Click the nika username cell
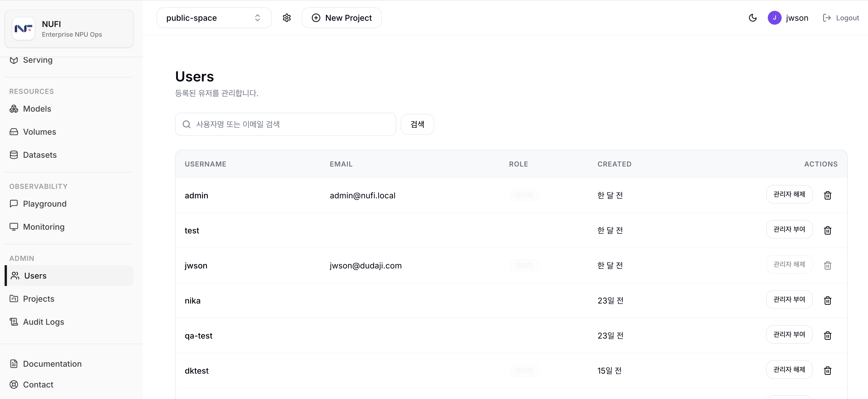This screenshot has height=399, width=868. pyautogui.click(x=192, y=301)
